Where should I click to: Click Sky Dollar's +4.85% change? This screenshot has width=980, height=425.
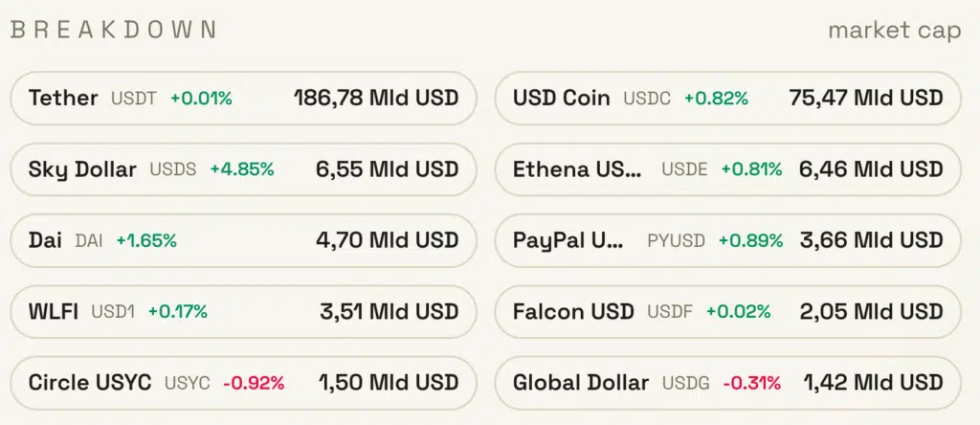tap(242, 170)
